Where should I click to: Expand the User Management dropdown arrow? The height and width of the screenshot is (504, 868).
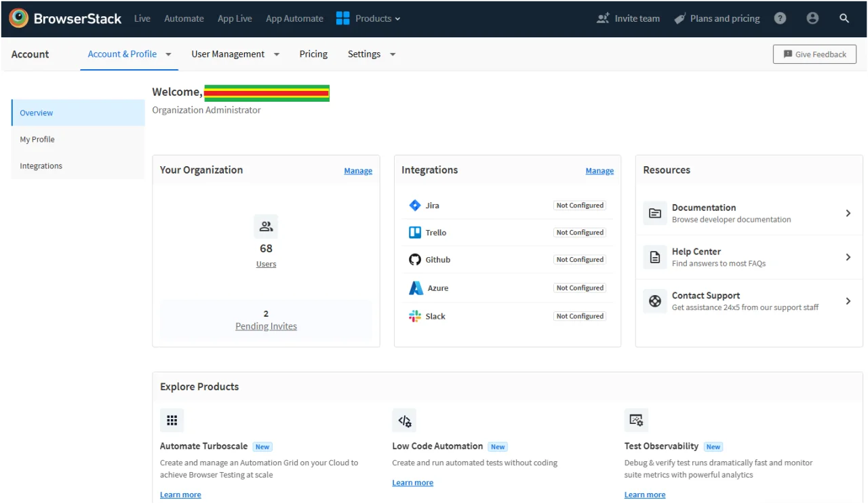277,54
